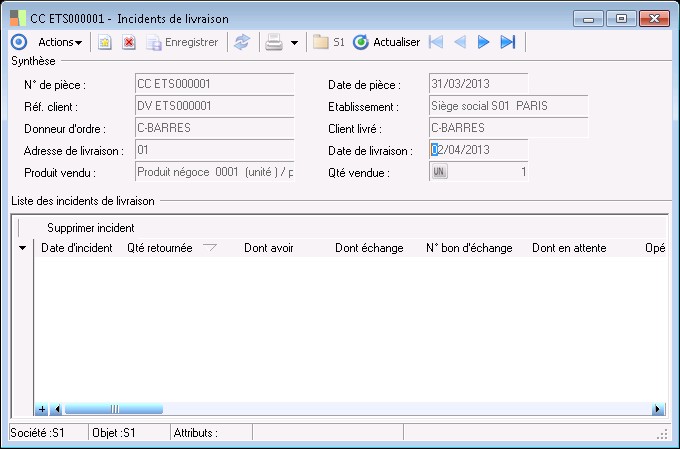Click the plus button at grid bottom
The height and width of the screenshot is (449, 680).
[x=42, y=409]
